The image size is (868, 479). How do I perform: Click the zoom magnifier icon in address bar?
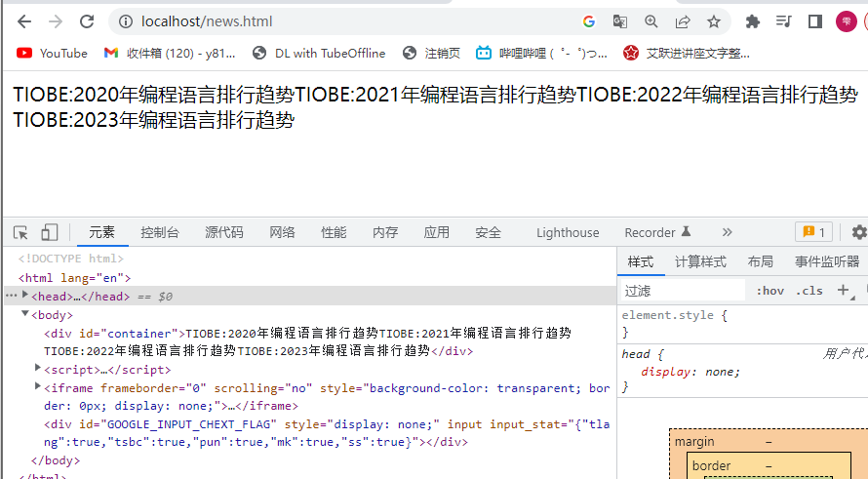coord(651,21)
